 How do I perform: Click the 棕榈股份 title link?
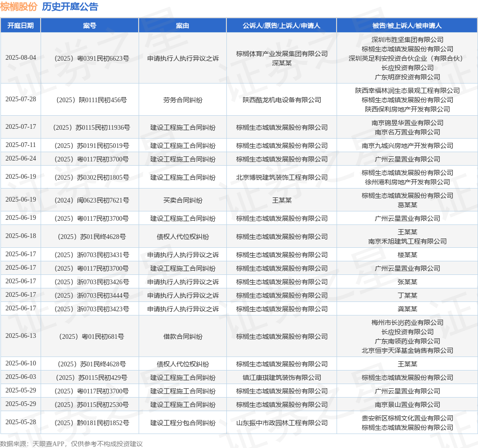(19, 7)
